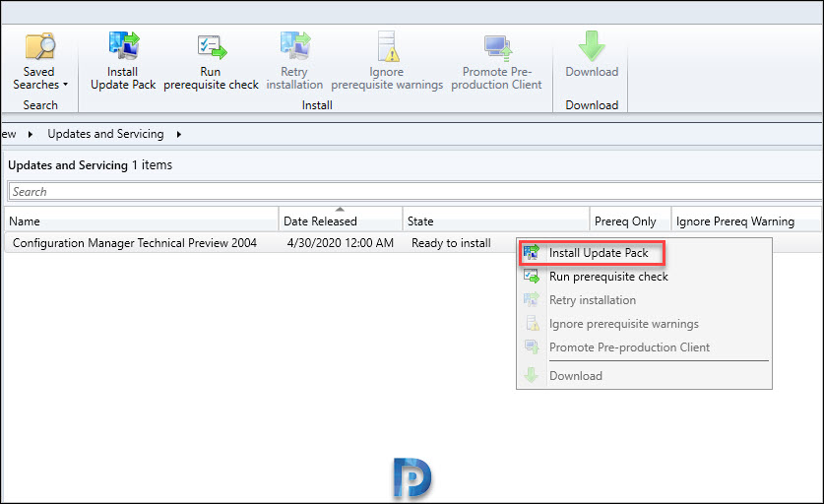Expand the Saved Searches dropdown arrow
The height and width of the screenshot is (504, 824).
click(65, 85)
